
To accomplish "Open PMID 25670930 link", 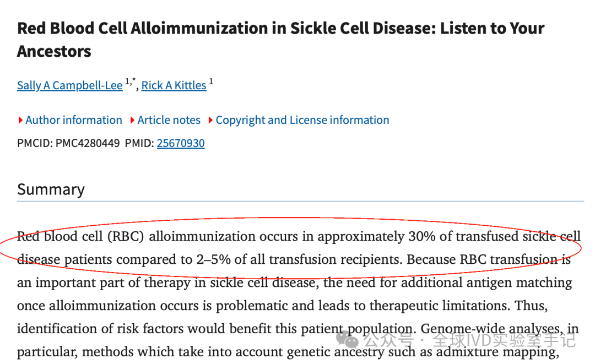I will click(181, 143).
